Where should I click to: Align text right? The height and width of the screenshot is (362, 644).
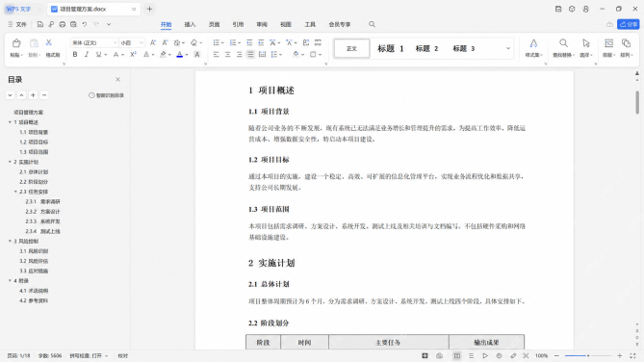point(239,55)
